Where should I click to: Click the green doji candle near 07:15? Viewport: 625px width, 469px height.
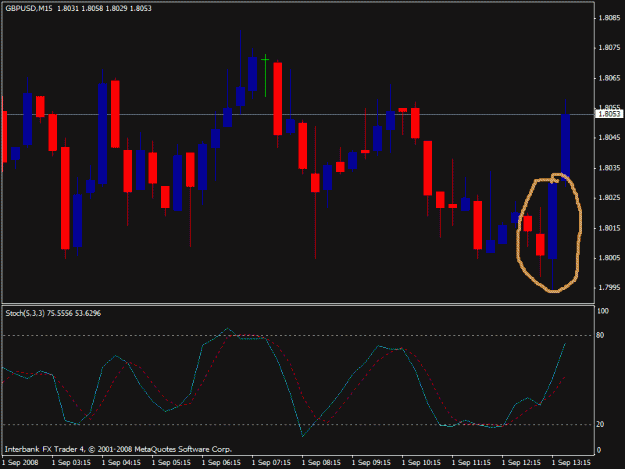pyautogui.click(x=265, y=75)
